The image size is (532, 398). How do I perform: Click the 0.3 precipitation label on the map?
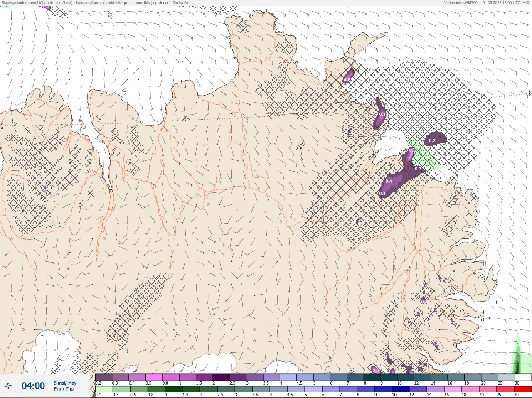[418, 169]
